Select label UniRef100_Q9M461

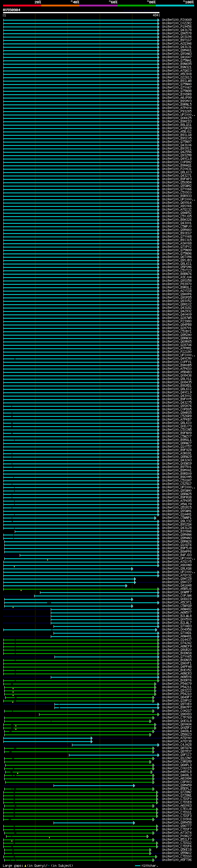coord(176,50)
